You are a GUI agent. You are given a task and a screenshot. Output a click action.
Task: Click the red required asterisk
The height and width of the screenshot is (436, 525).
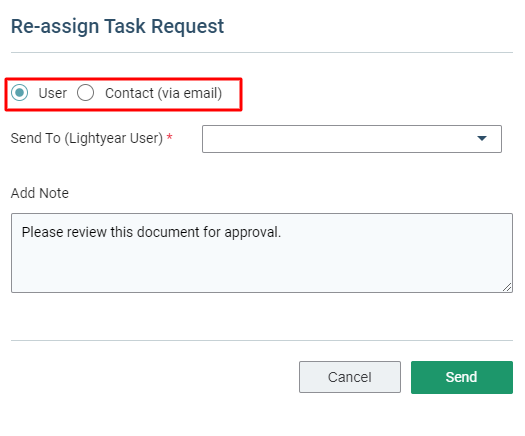[x=169, y=137]
